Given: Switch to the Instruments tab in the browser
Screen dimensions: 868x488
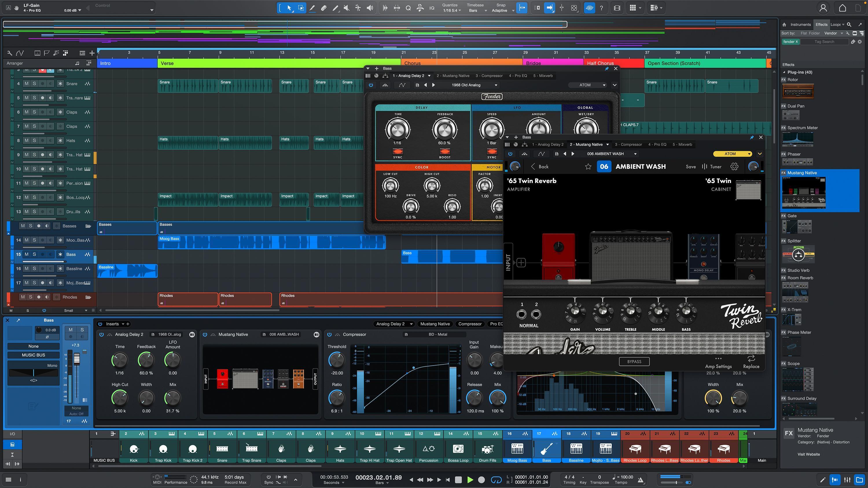Looking at the screenshot, I should (800, 24).
